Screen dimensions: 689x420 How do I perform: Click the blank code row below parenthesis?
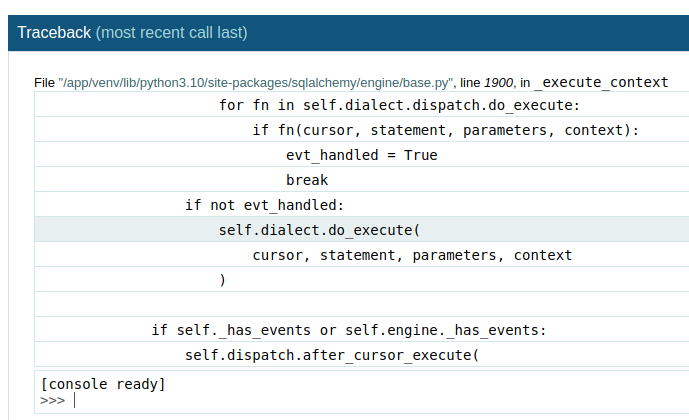coord(360,304)
